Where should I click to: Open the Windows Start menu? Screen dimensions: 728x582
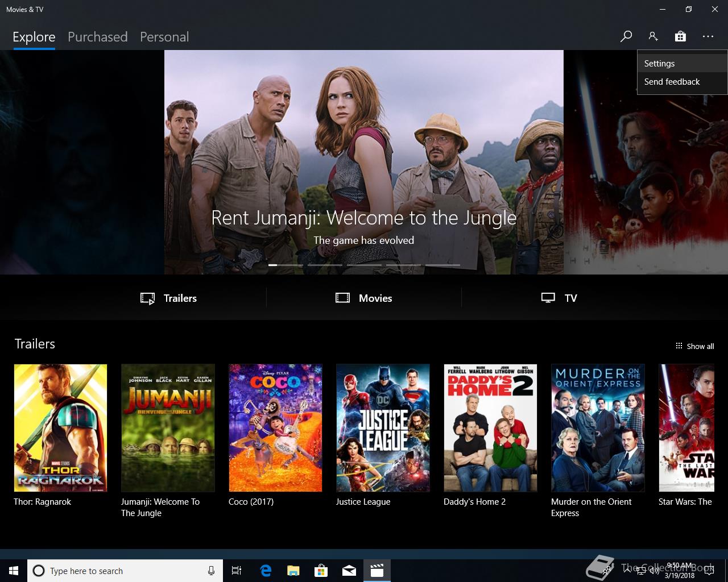(x=14, y=571)
